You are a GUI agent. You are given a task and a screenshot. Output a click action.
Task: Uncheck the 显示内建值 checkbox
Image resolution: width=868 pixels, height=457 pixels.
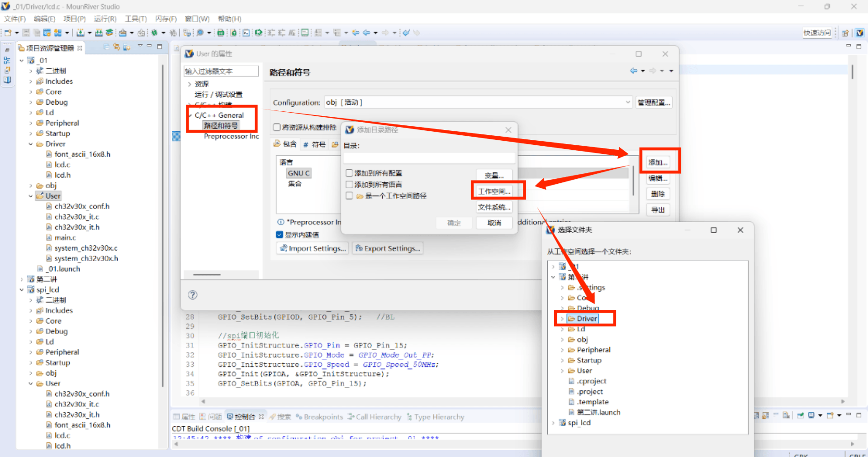pyautogui.click(x=280, y=234)
